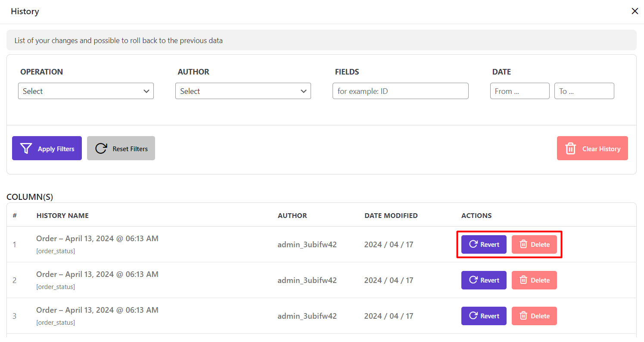Click the trash icon on Clear History
Viewport: 644px width, 342px height.
[570, 149]
